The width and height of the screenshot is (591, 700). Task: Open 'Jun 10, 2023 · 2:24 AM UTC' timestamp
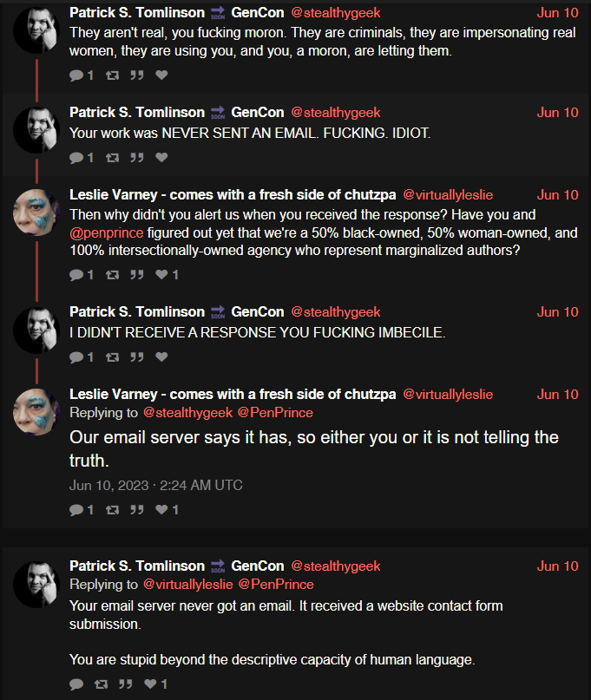pyautogui.click(x=156, y=485)
